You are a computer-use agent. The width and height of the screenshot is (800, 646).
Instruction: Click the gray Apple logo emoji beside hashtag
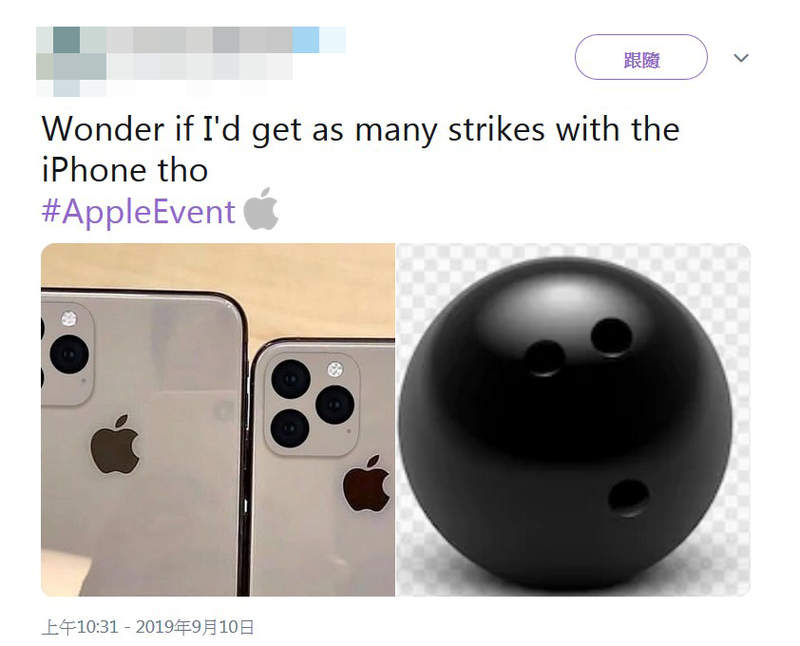[x=261, y=209]
